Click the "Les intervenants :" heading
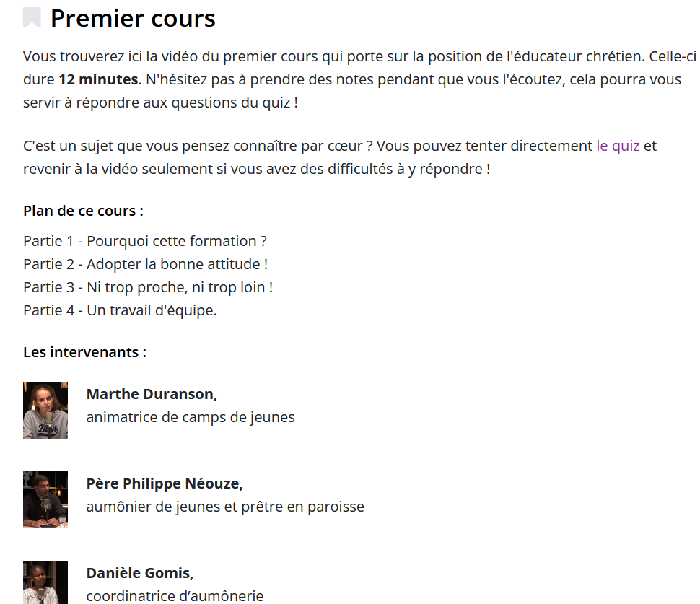700x604 pixels. click(85, 352)
